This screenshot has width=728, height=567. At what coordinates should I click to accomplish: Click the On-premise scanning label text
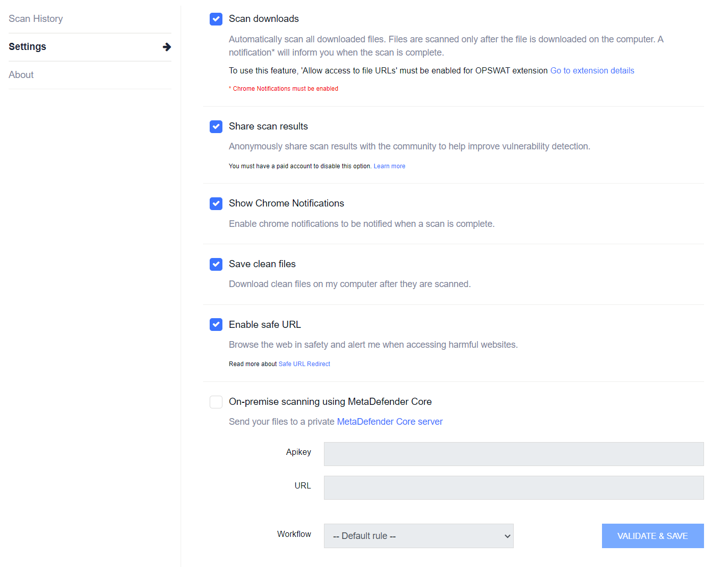click(330, 402)
